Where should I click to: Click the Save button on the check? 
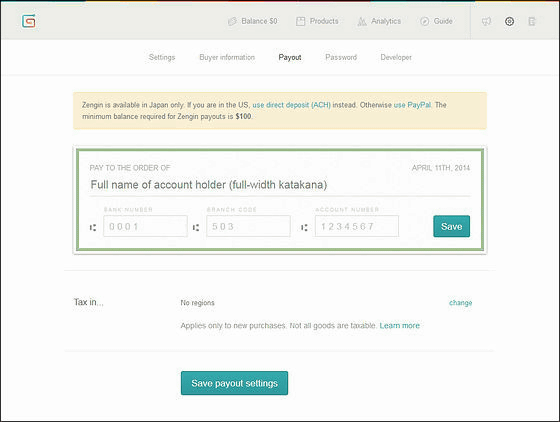click(451, 226)
